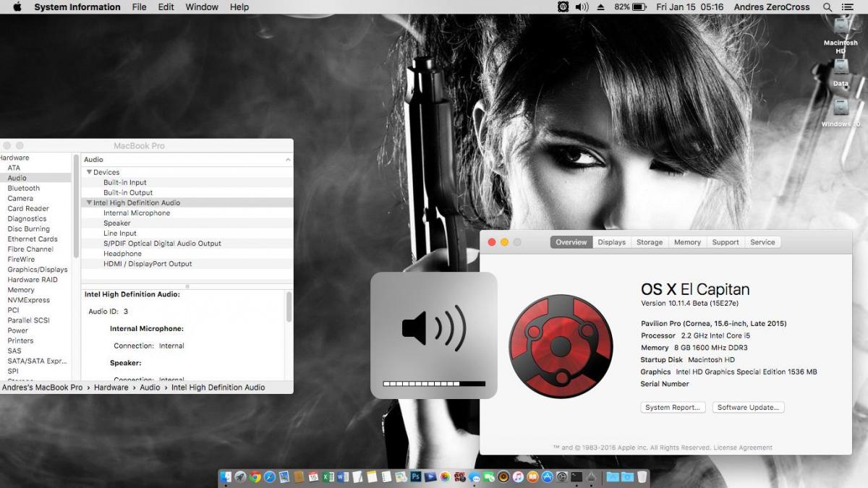Open the Trash in the dock
The width and height of the screenshot is (868, 488).
(642, 477)
